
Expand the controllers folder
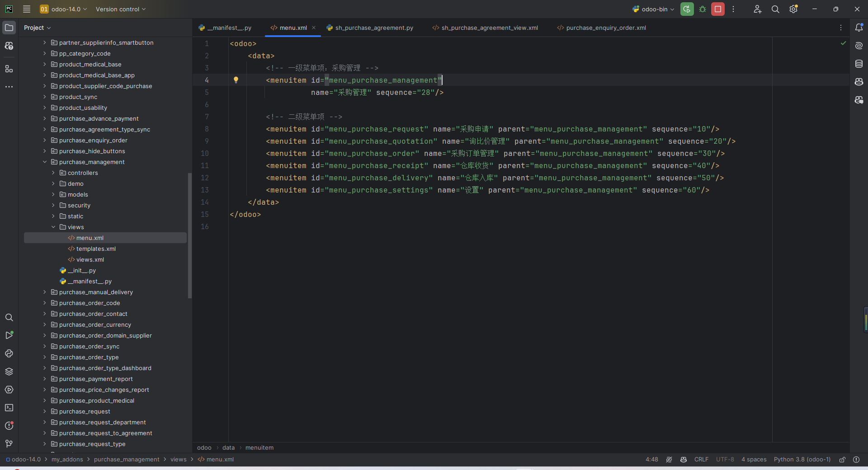click(53, 173)
